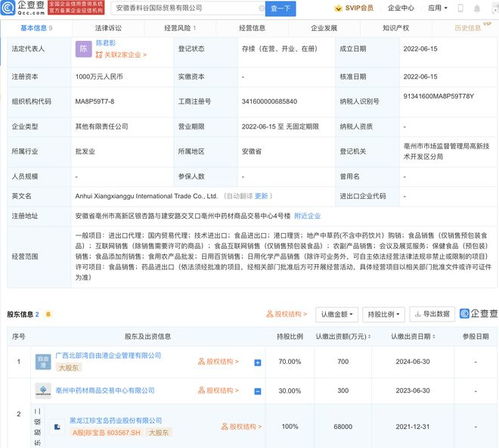
Task: Expand 广西北部湾自由港 row with plus icon
Action: point(257,362)
